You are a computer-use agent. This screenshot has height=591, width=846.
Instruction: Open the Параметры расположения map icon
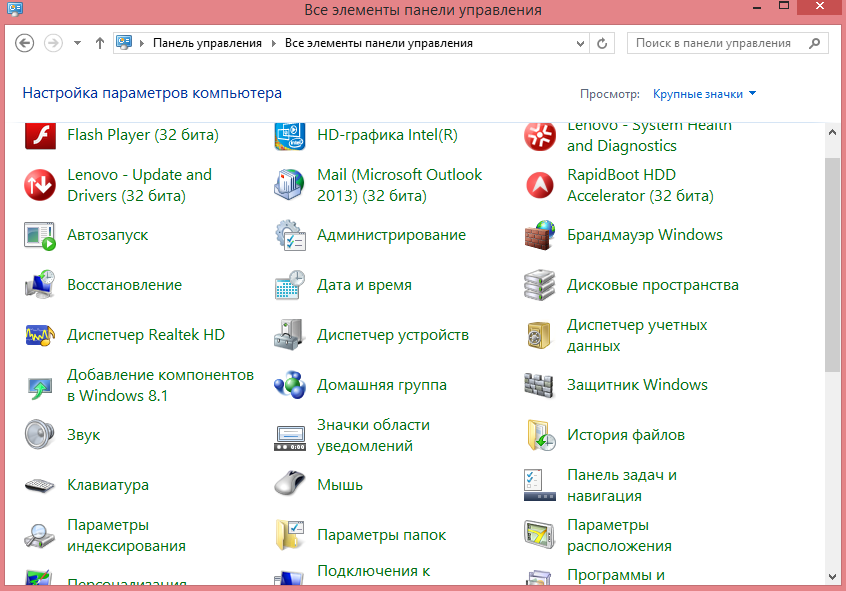point(540,535)
